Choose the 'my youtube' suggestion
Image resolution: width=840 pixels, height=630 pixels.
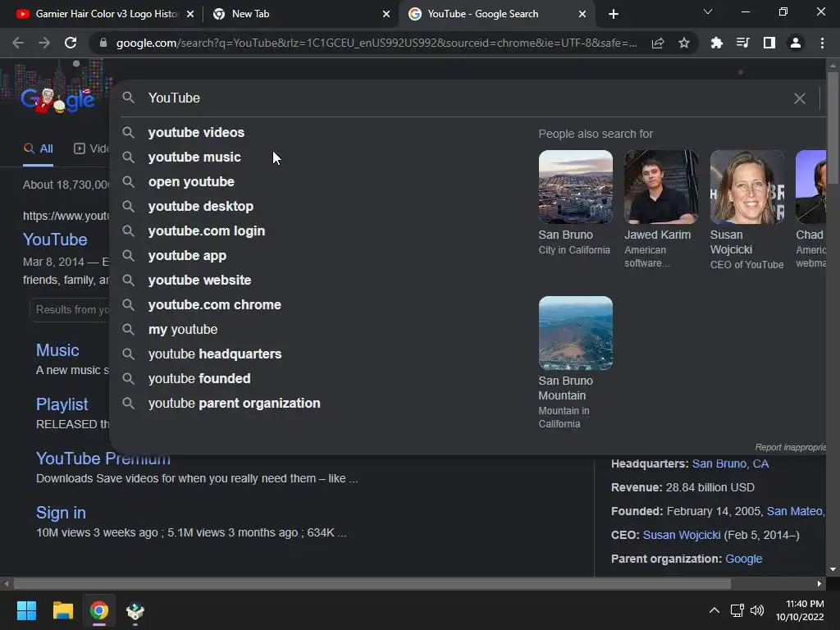(x=183, y=330)
